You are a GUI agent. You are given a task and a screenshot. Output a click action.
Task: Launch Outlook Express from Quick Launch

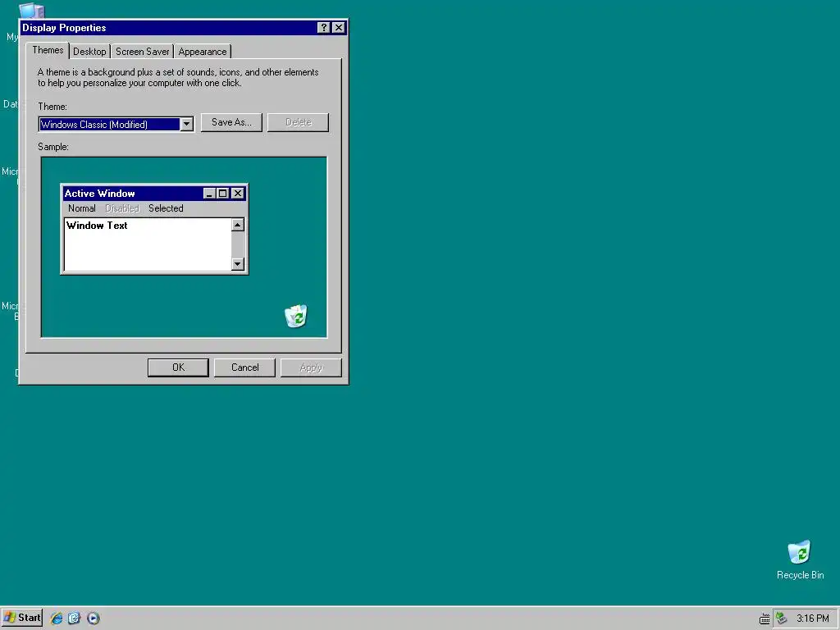pyautogui.click(x=74, y=619)
